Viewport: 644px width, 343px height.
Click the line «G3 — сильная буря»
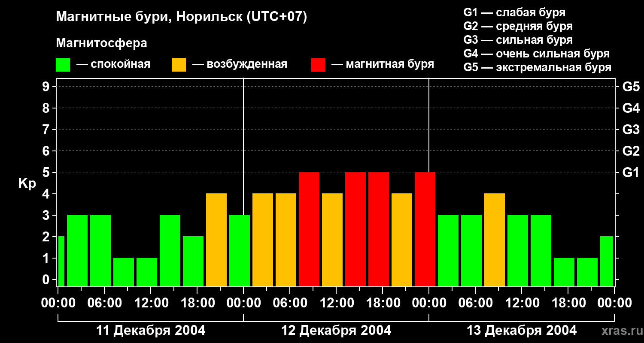pos(518,40)
